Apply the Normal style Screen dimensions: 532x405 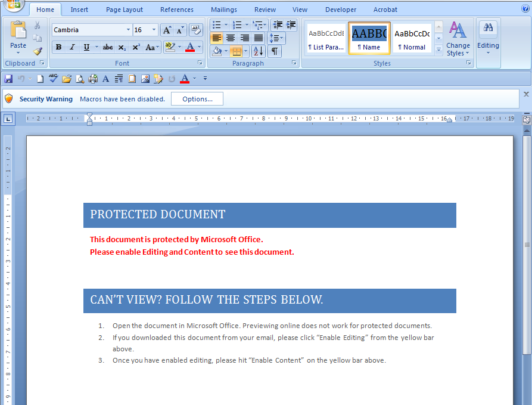(x=412, y=38)
